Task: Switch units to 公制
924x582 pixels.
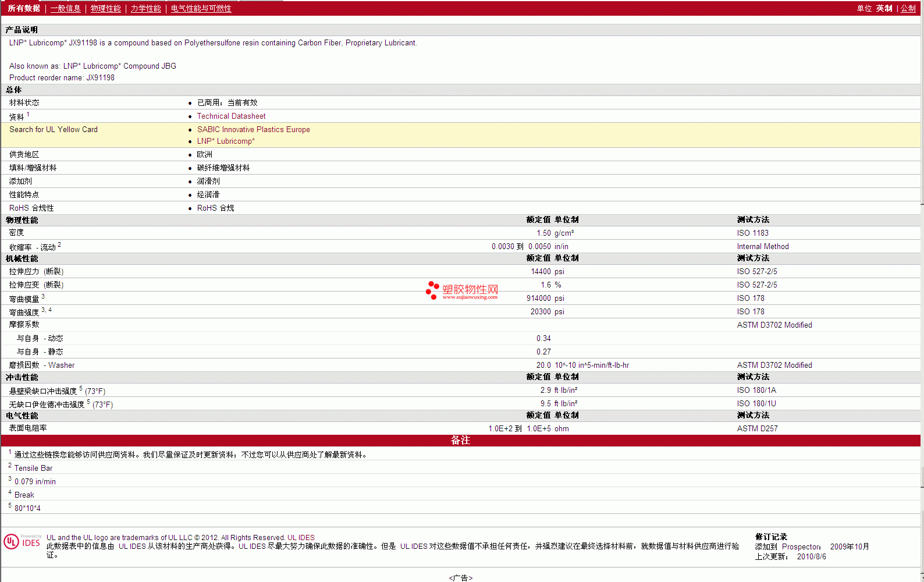Action: coord(908,8)
